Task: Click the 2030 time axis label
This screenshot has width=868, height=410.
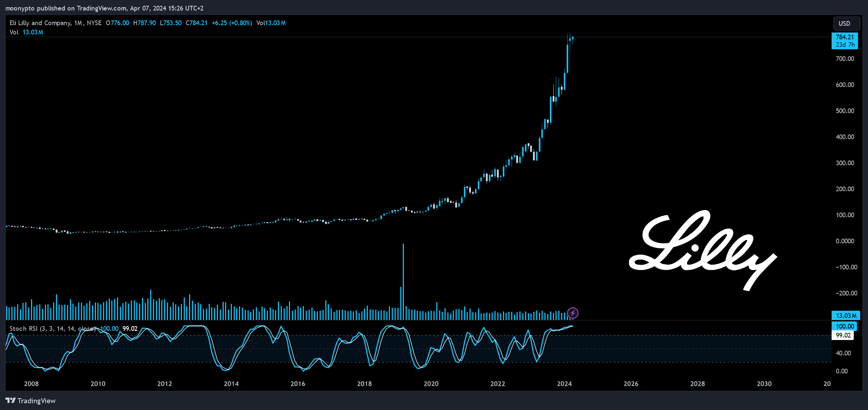Action: (x=764, y=384)
